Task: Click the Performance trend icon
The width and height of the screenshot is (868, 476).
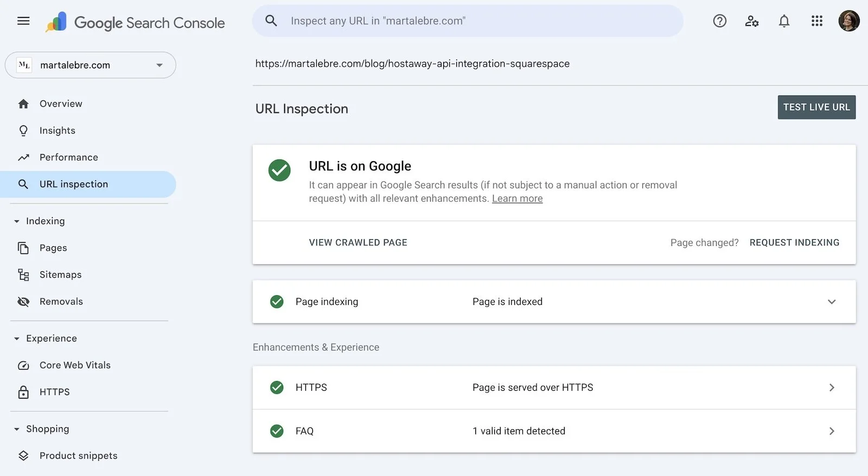Action: (x=23, y=157)
